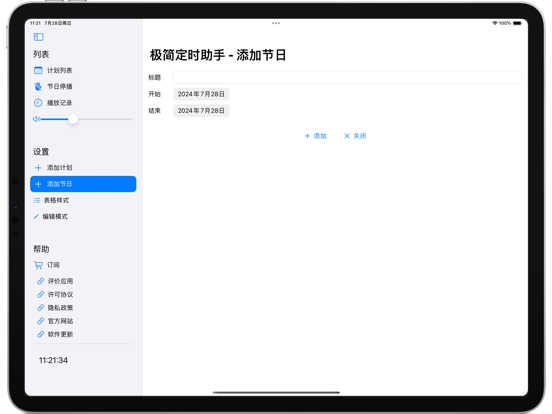Open the 许可协议 link
The height and width of the screenshot is (414, 552).
(x=55, y=294)
